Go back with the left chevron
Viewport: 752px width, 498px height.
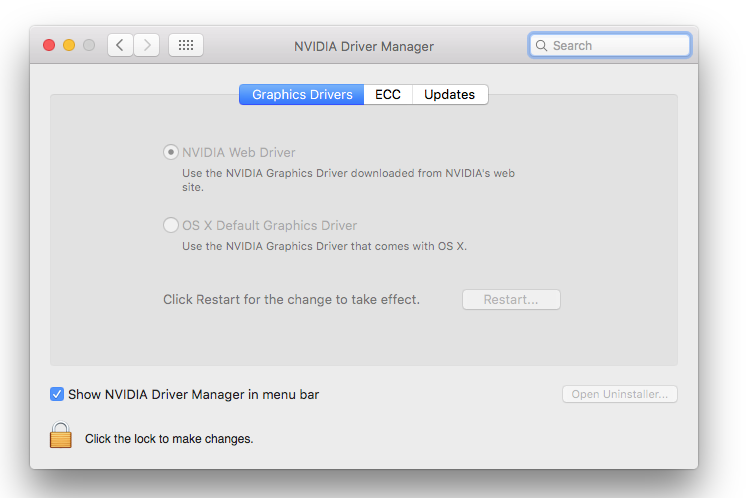120,45
